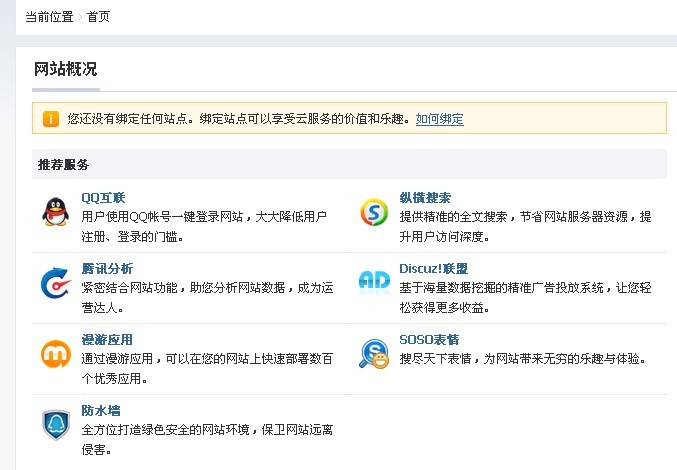Click description 基于海量数据挖掘的精准广告投放系统
This screenshot has width=677, height=470.
click(x=501, y=287)
